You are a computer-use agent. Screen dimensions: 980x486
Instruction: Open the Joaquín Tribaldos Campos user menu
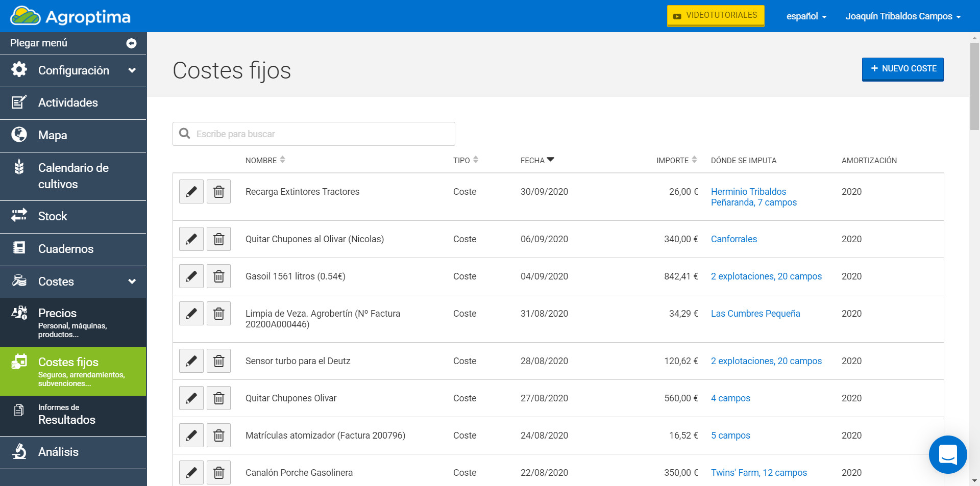click(902, 16)
